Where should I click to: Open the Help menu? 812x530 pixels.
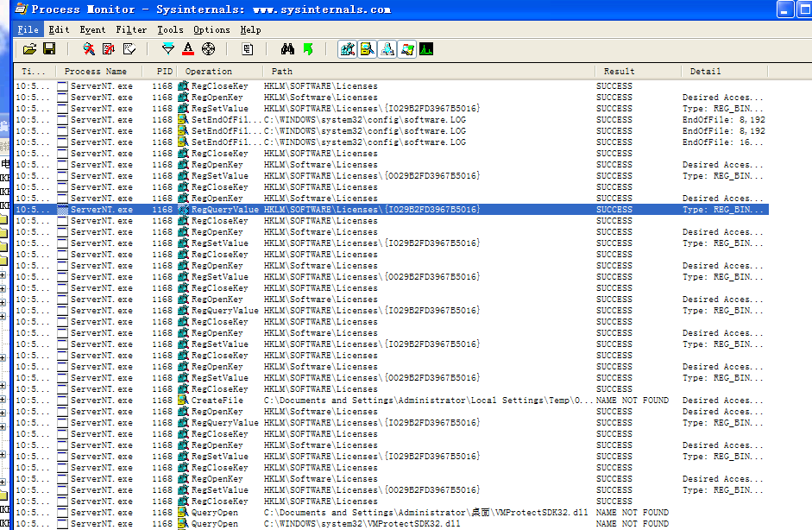(x=250, y=29)
